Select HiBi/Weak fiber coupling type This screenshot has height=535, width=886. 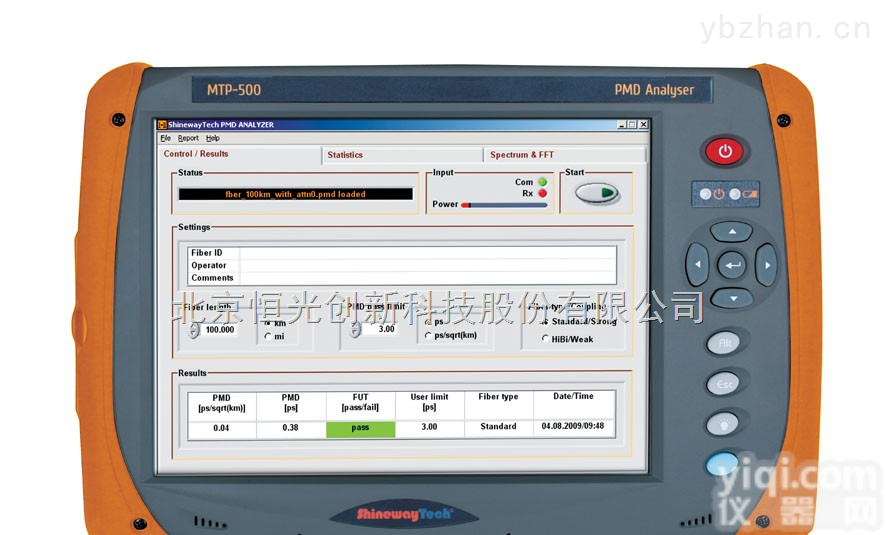pyautogui.click(x=545, y=339)
